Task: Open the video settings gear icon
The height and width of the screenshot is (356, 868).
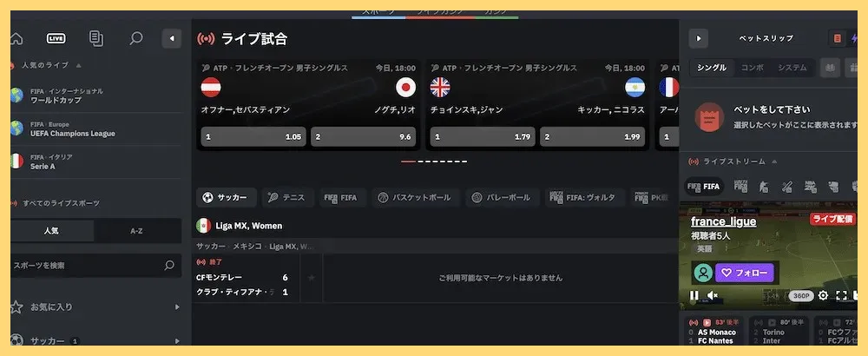Action: pos(823,295)
